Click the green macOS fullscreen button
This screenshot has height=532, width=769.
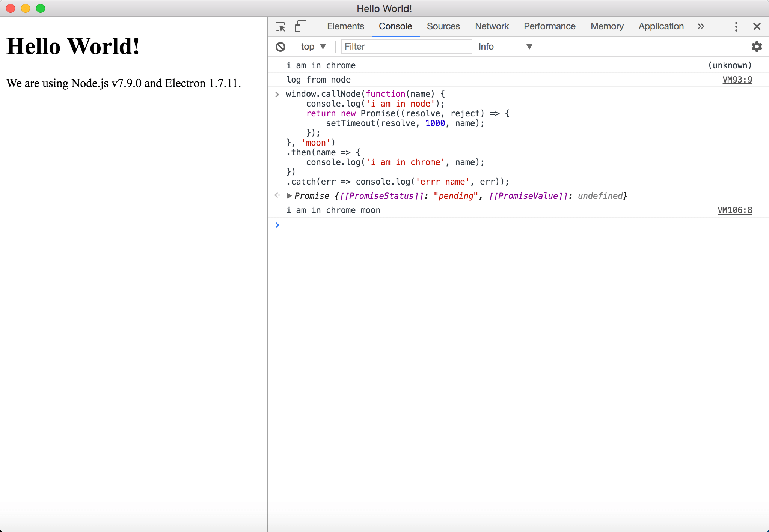point(41,8)
